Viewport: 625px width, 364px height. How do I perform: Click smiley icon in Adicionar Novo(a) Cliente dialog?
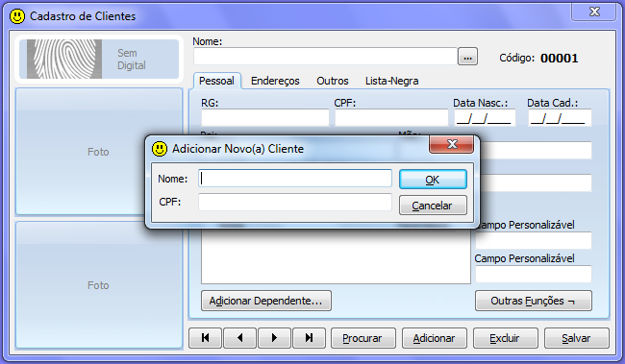click(160, 149)
